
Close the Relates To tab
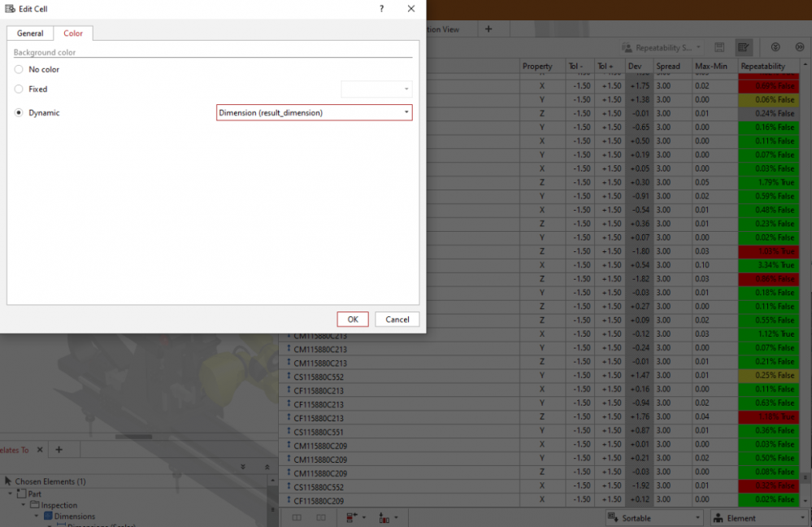40,450
